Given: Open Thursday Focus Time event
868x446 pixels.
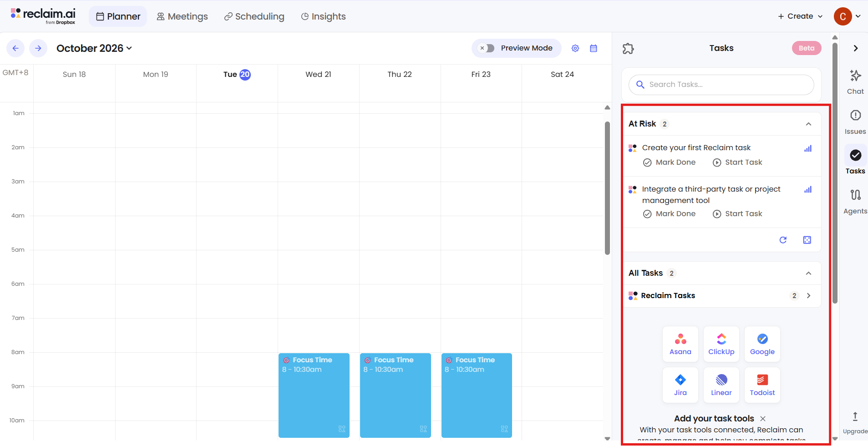Looking at the screenshot, I should (396, 395).
